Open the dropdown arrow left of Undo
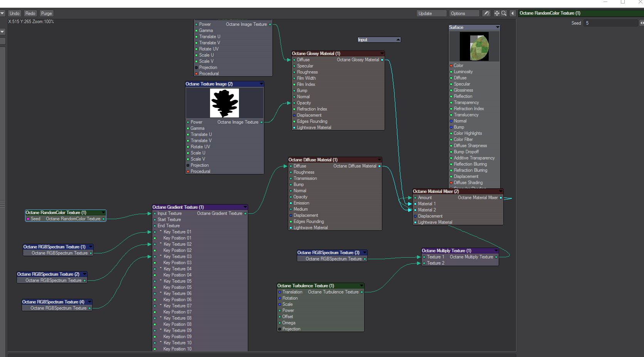The image size is (644, 357). [x=2, y=13]
